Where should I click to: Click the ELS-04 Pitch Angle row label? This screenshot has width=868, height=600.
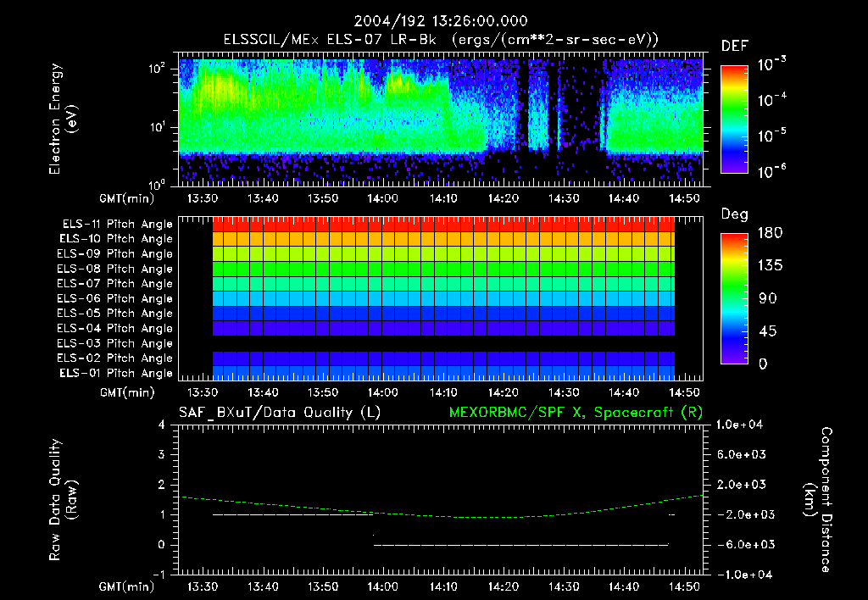click(x=114, y=328)
